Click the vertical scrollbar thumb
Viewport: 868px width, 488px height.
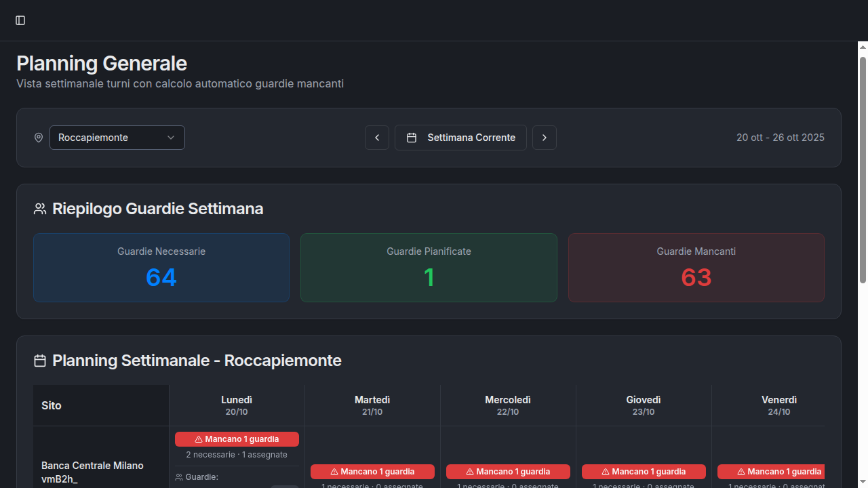click(x=863, y=169)
